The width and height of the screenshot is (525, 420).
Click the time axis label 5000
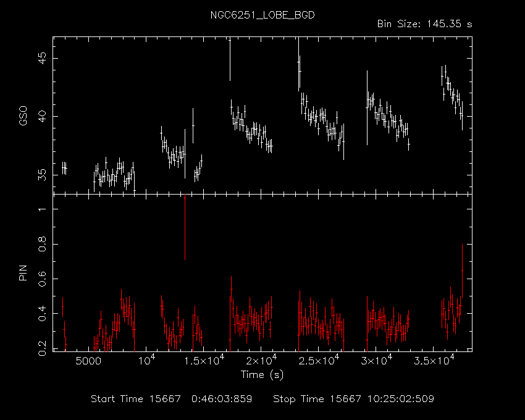coord(88,361)
